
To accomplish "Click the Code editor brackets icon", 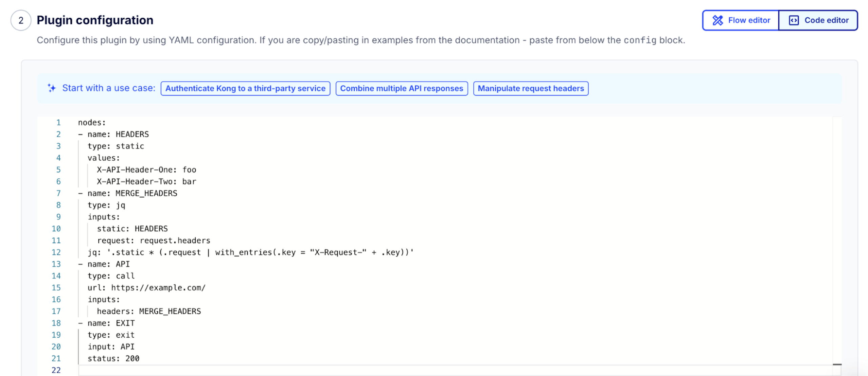I will click(x=794, y=20).
